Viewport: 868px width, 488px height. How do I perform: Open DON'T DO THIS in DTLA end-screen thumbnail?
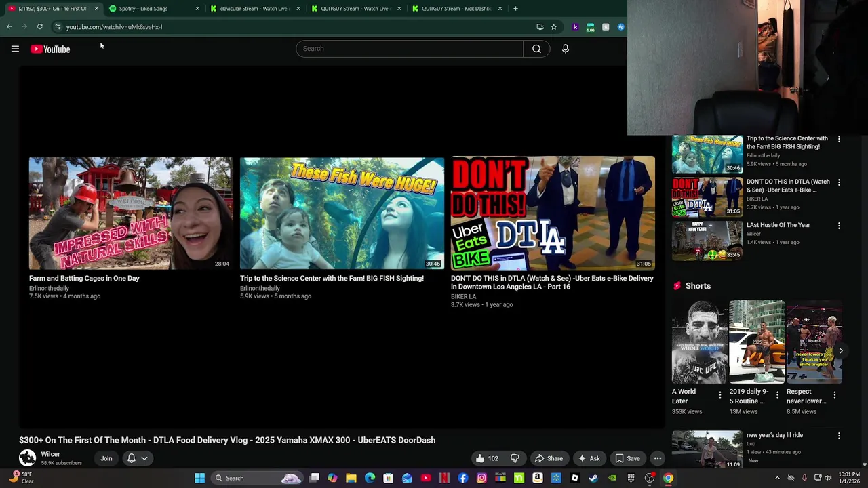pyautogui.click(x=553, y=213)
